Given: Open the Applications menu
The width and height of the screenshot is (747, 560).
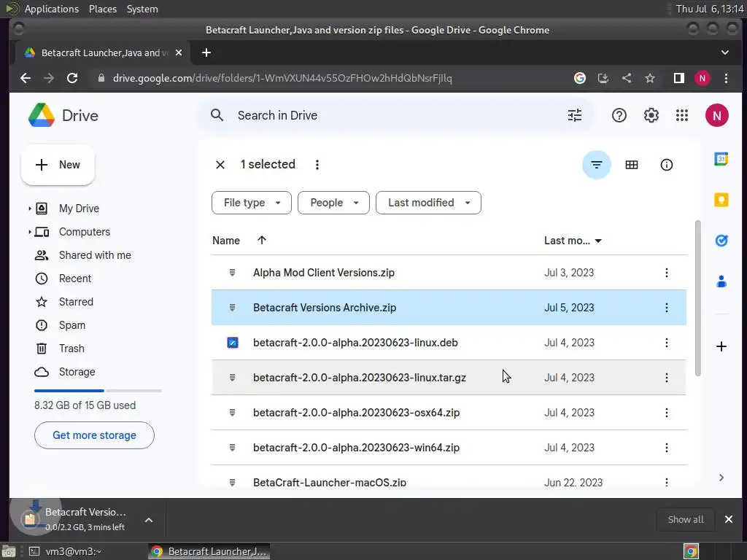Looking at the screenshot, I should point(52,9).
